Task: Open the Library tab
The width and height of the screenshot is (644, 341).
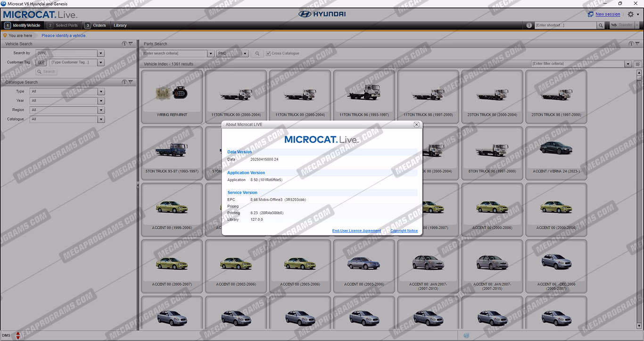Action: click(120, 25)
